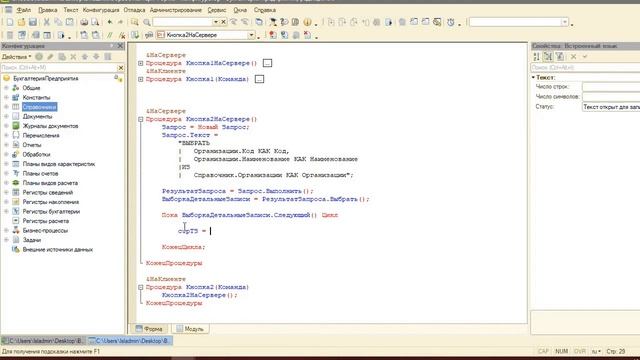Click the Print icon in toolbar
The image size is (640, 360).
[x=84, y=22]
